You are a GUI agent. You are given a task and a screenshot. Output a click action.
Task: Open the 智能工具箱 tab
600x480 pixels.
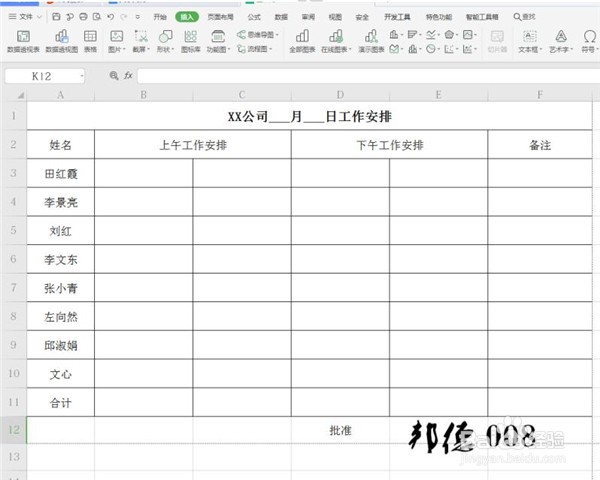coord(482,17)
